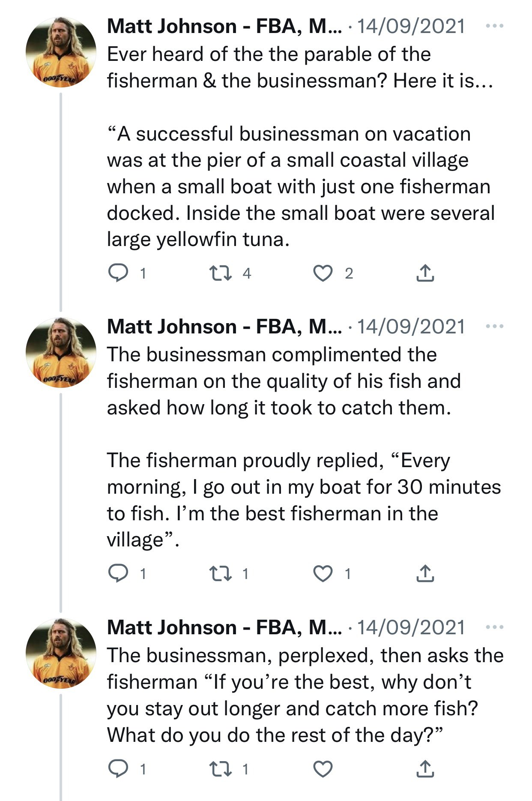
Task: Open more options on the first tweet
Action: 495,26
